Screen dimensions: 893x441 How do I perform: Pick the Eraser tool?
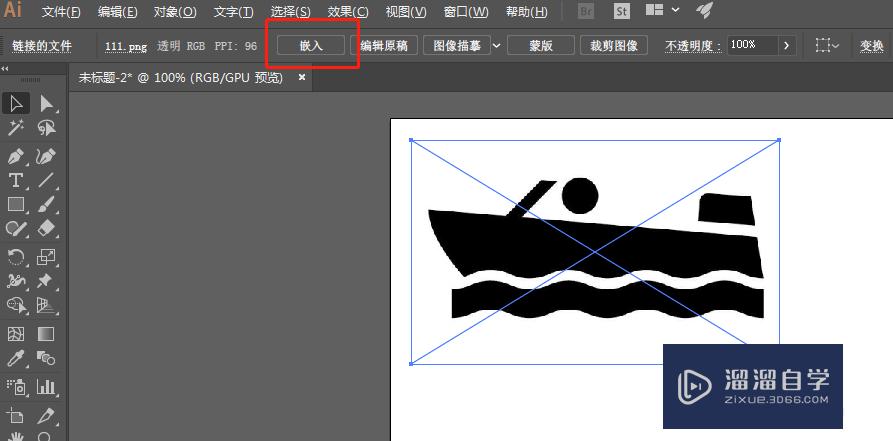(x=46, y=229)
